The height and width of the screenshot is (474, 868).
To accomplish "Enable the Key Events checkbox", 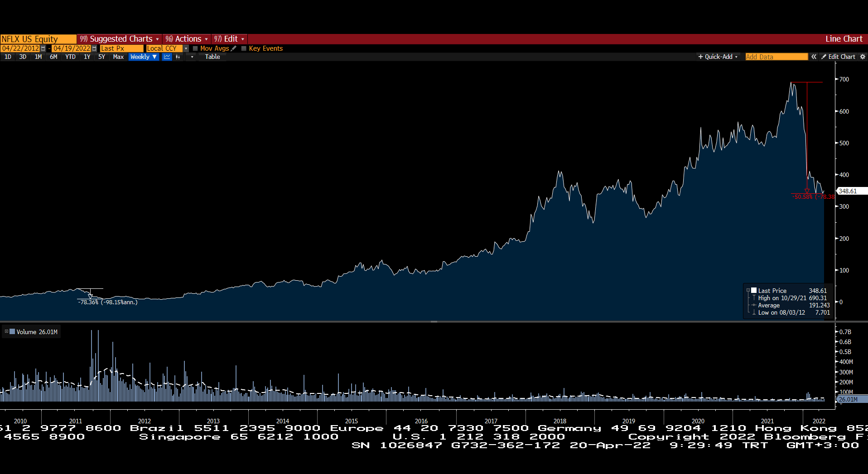I will click(244, 48).
